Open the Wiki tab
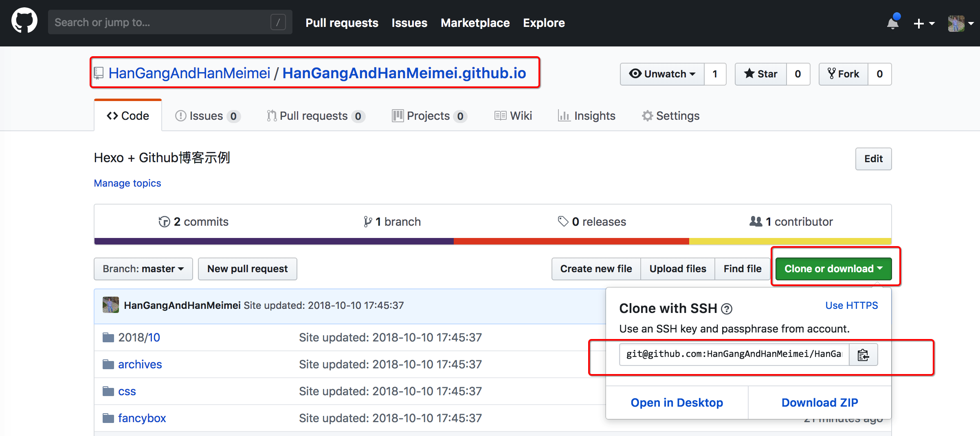This screenshot has height=436, width=980. pos(513,116)
